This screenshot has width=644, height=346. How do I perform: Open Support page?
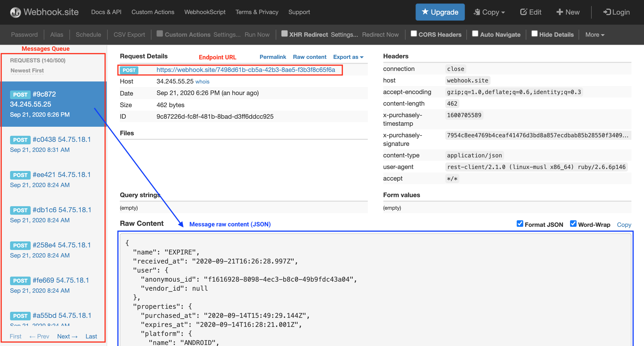pos(299,12)
